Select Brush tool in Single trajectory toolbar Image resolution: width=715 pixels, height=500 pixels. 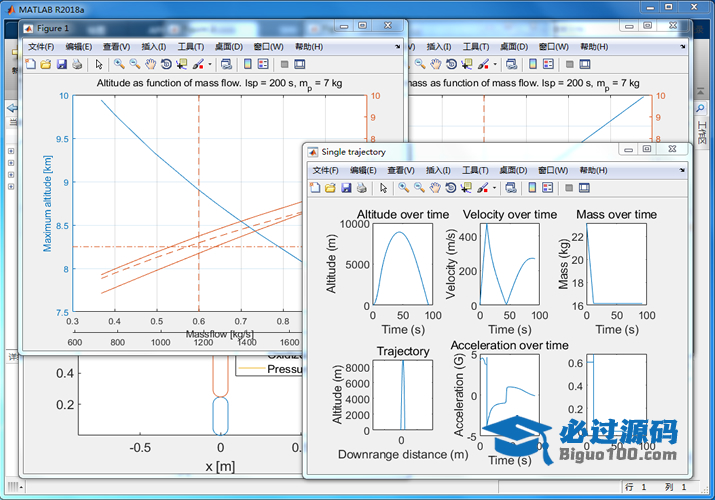(483, 188)
